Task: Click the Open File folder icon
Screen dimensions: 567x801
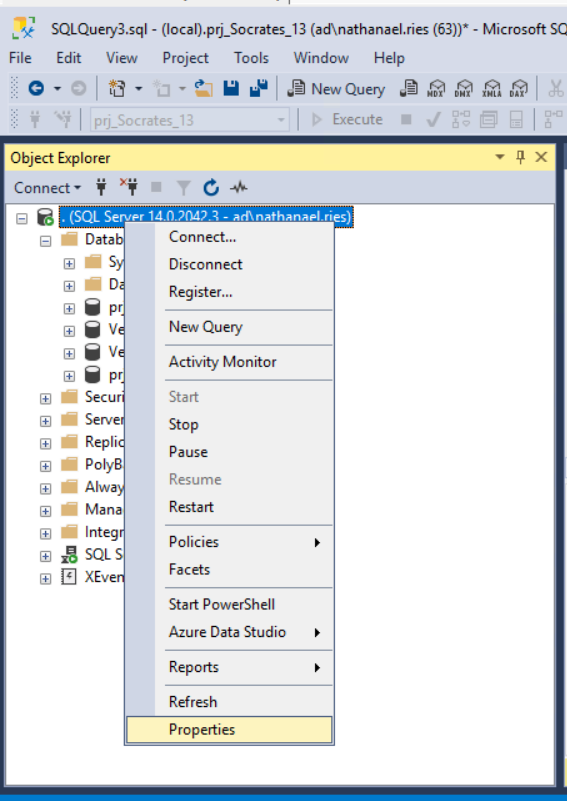Action: click(x=203, y=88)
